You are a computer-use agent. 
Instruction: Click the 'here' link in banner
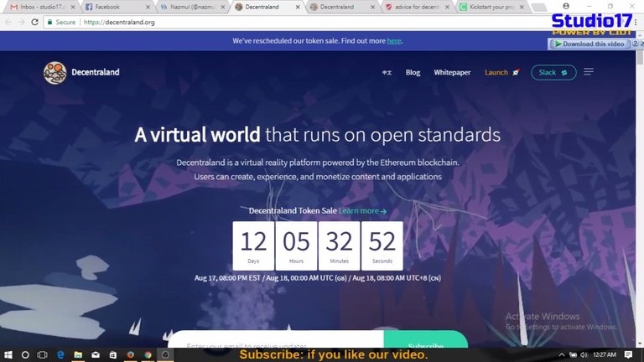point(394,40)
